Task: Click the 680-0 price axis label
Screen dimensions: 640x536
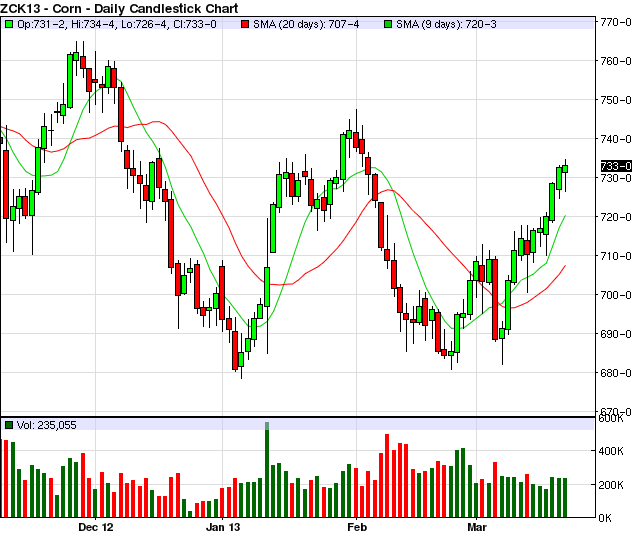Action: [x=616, y=373]
